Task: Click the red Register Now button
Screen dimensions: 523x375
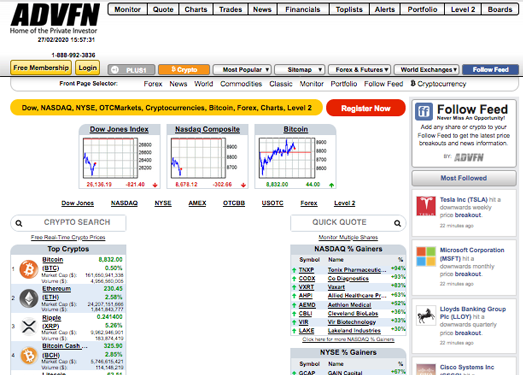Action: 366,108
